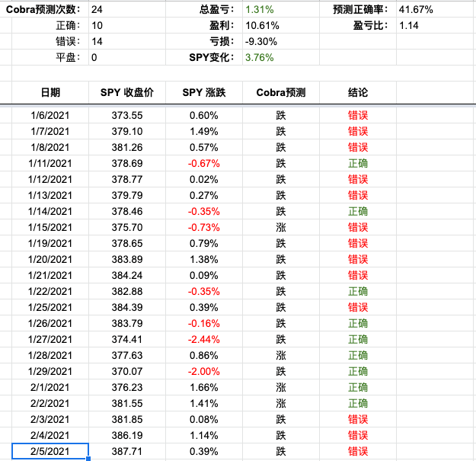Image resolution: width=476 pixels, height=461 pixels.
Task: Select the Cobra预测次数 label cell
Action: coord(44,9)
